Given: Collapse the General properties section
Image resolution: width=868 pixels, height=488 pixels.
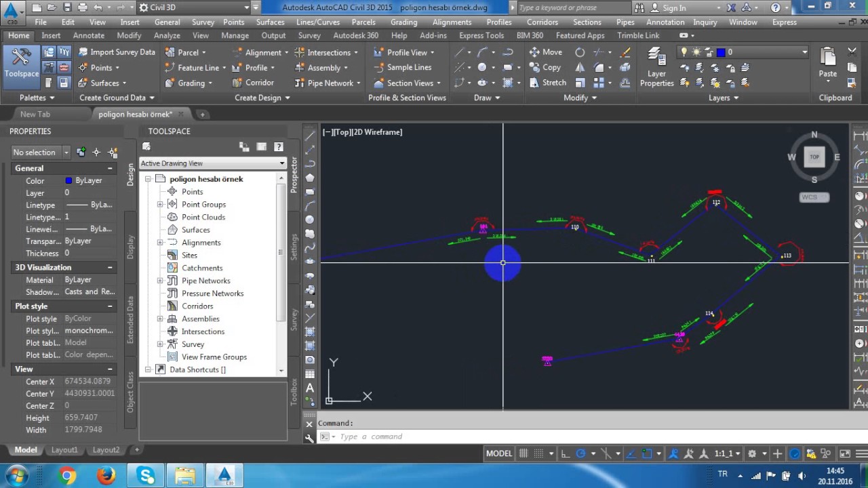Looking at the screenshot, I should pyautogui.click(x=110, y=168).
